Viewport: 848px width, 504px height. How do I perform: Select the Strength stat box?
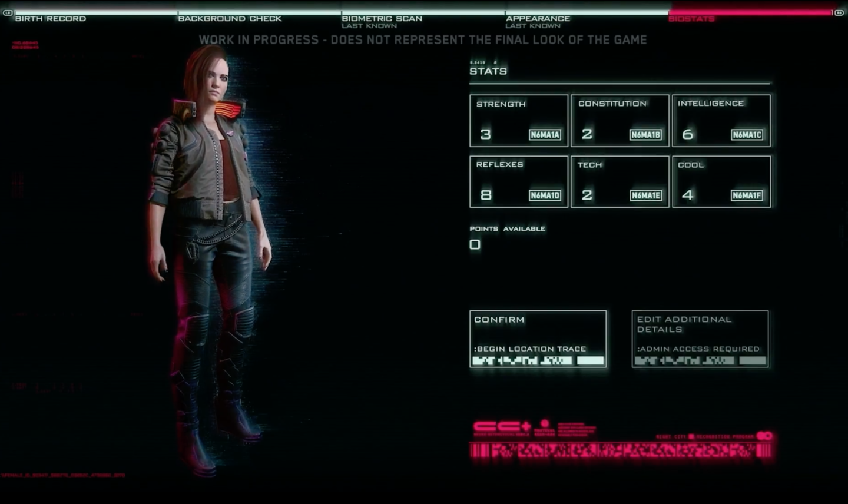pyautogui.click(x=519, y=121)
